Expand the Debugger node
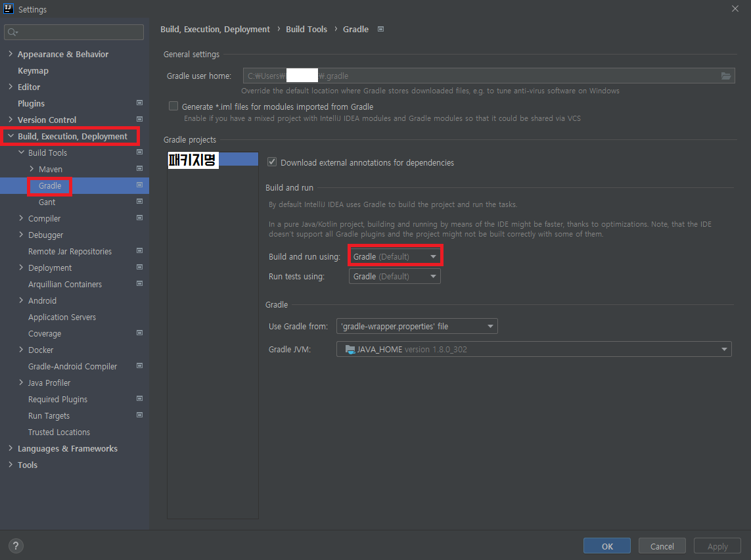Viewport: 751px width, 560px height. pyautogui.click(x=21, y=234)
